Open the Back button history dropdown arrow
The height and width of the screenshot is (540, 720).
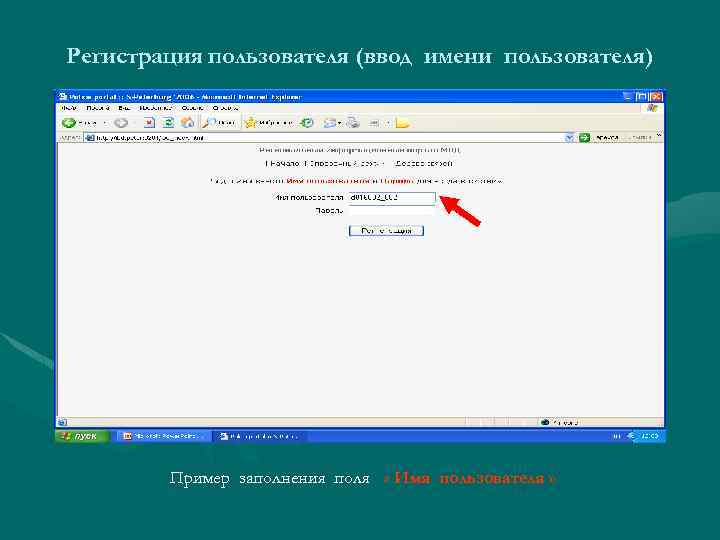(105, 123)
